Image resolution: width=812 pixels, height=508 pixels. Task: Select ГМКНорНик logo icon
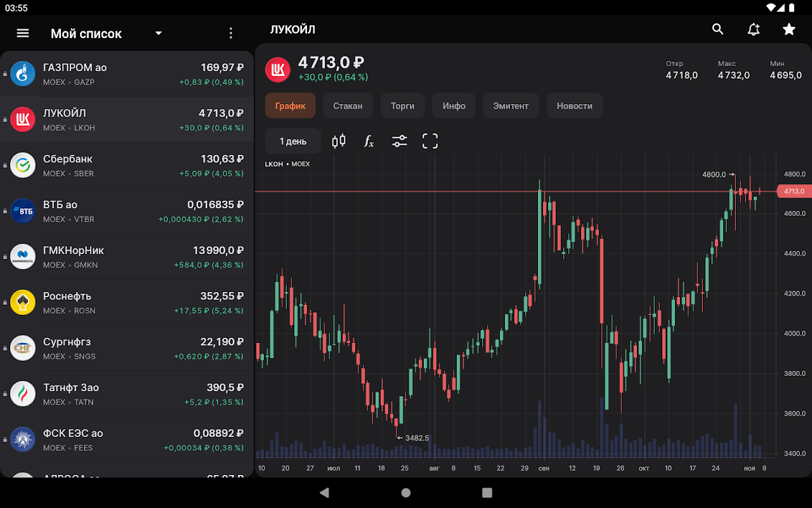[x=23, y=257]
